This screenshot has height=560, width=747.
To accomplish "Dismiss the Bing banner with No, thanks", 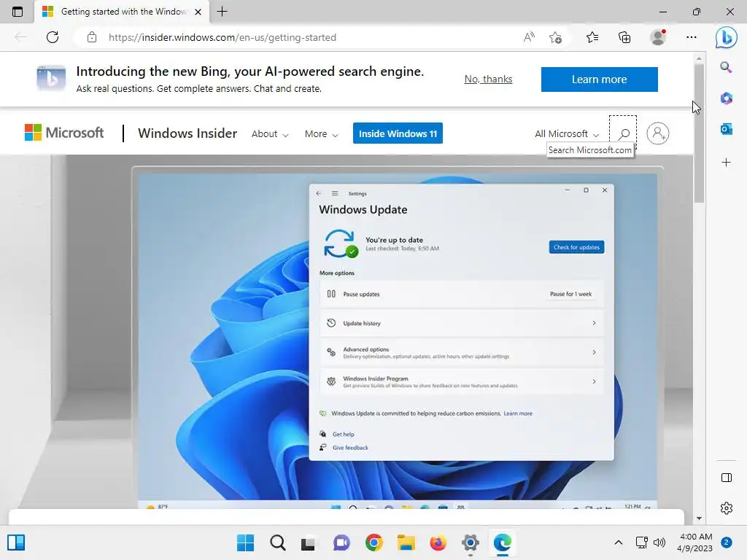I will pos(488,79).
